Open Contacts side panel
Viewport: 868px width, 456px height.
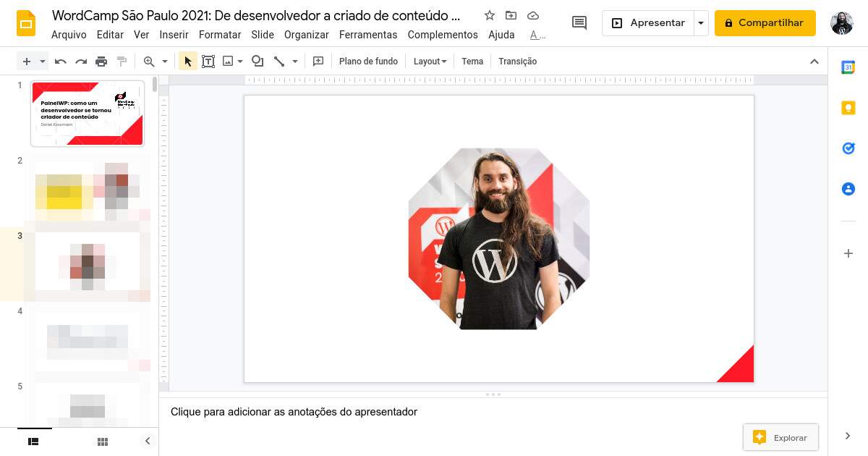coord(848,189)
